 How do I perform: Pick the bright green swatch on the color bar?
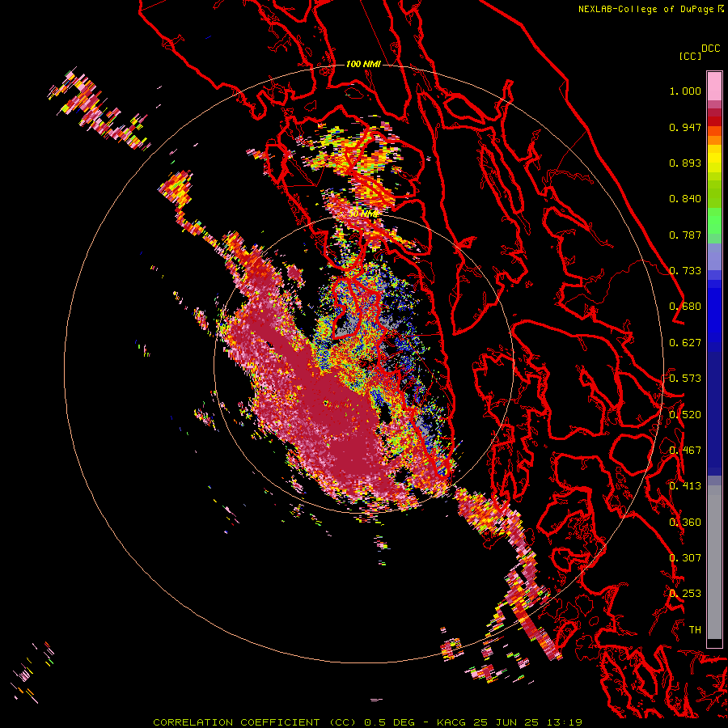[x=714, y=221]
